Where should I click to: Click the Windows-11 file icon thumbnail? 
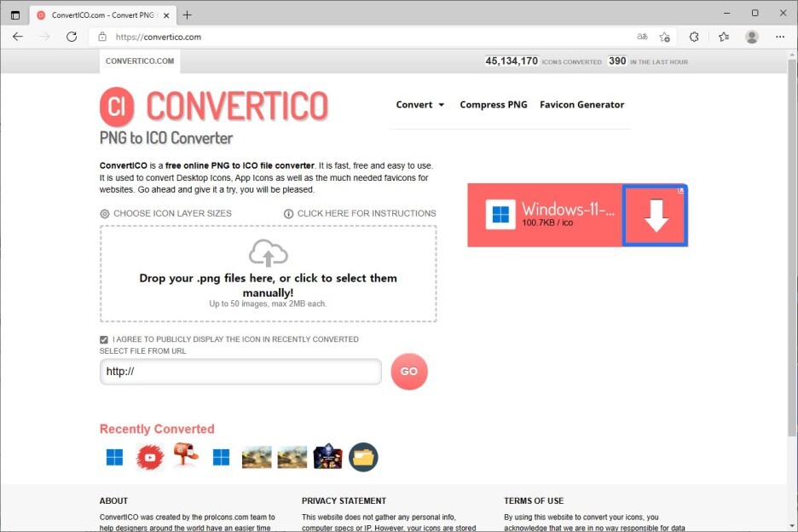[500, 214]
